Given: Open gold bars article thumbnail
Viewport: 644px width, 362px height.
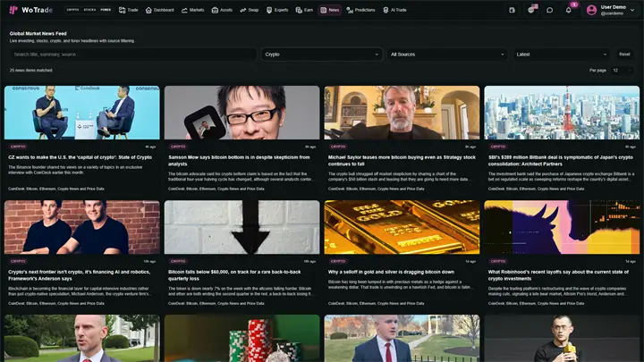Looking at the screenshot, I should [x=402, y=227].
